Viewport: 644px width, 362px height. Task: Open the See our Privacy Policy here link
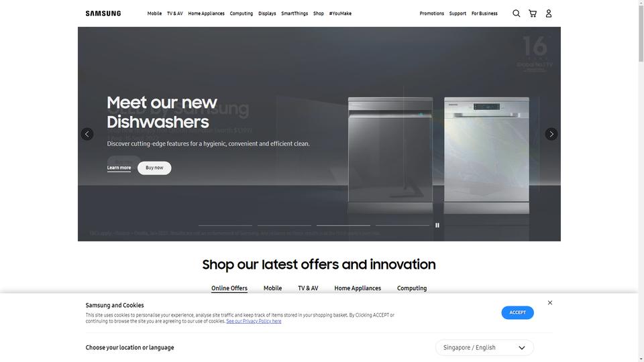[254, 321]
